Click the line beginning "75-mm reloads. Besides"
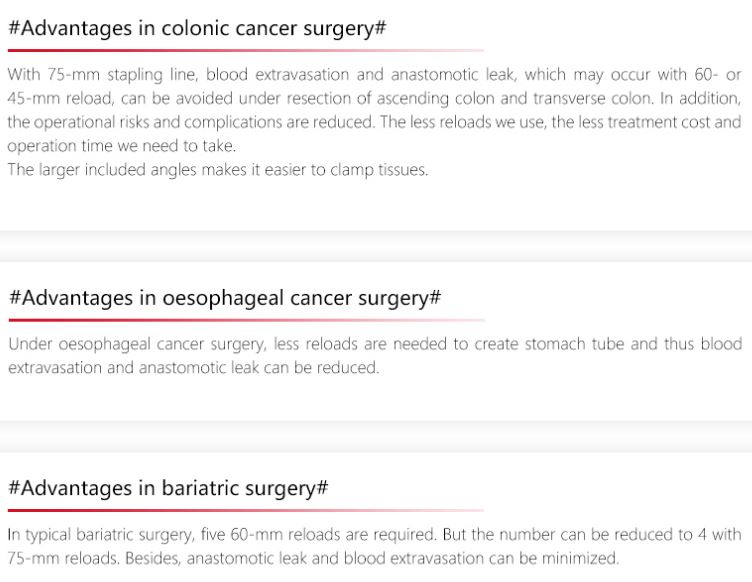Screen dimensions: 752x582 (312, 558)
